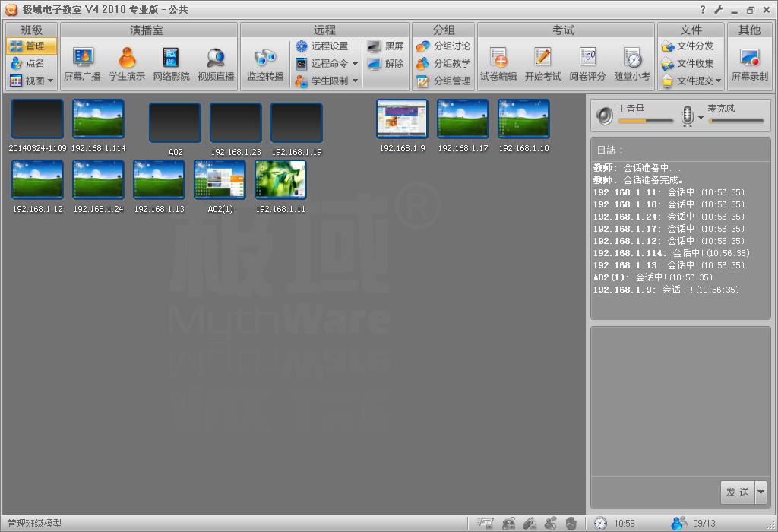778x532 pixels.
Task: Adjust the 主音量 volume slider
Action: (x=645, y=120)
